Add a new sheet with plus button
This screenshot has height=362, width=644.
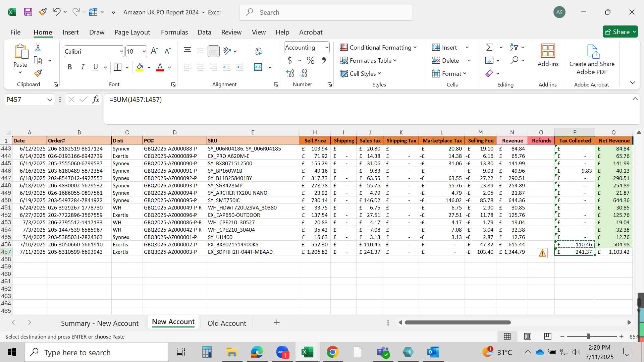[277, 322]
